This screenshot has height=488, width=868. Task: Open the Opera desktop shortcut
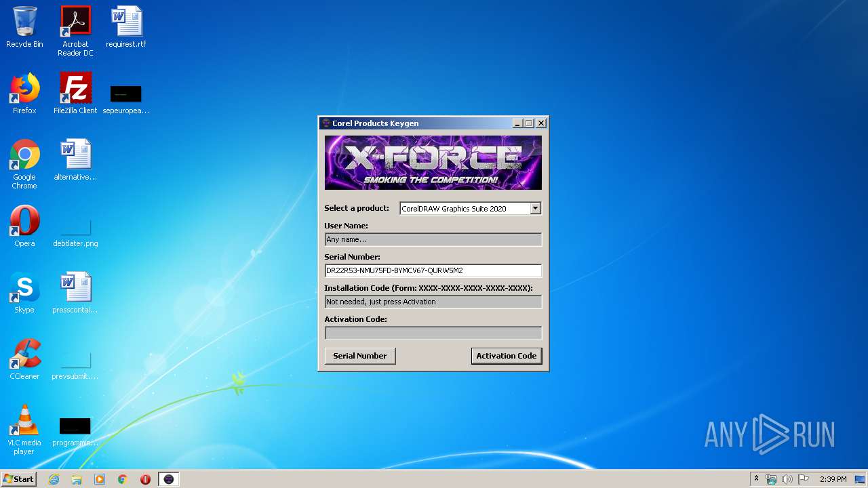(x=24, y=226)
